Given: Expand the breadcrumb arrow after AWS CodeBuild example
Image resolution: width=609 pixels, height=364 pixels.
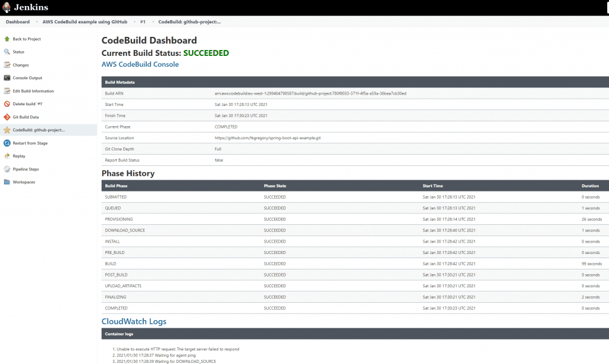Looking at the screenshot, I should [134, 22].
